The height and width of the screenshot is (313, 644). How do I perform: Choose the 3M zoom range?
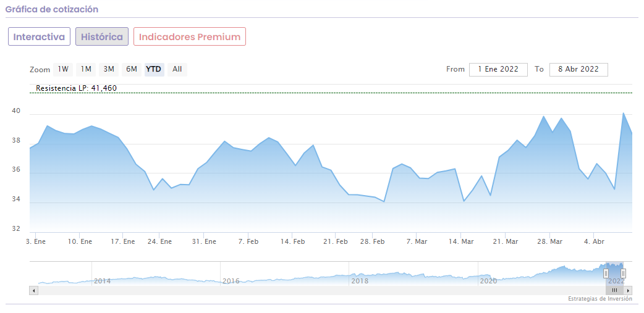109,69
